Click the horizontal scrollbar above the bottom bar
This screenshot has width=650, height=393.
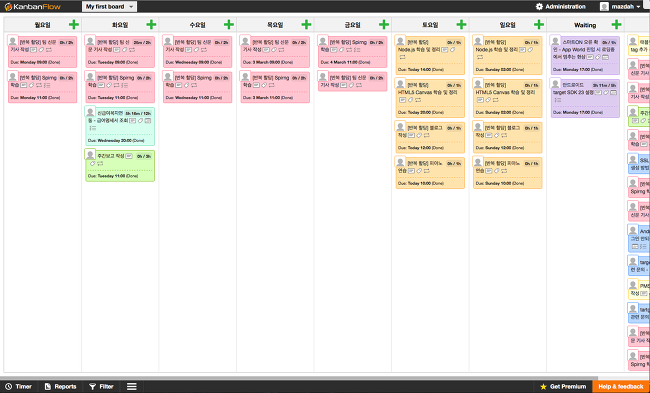(x=298, y=378)
